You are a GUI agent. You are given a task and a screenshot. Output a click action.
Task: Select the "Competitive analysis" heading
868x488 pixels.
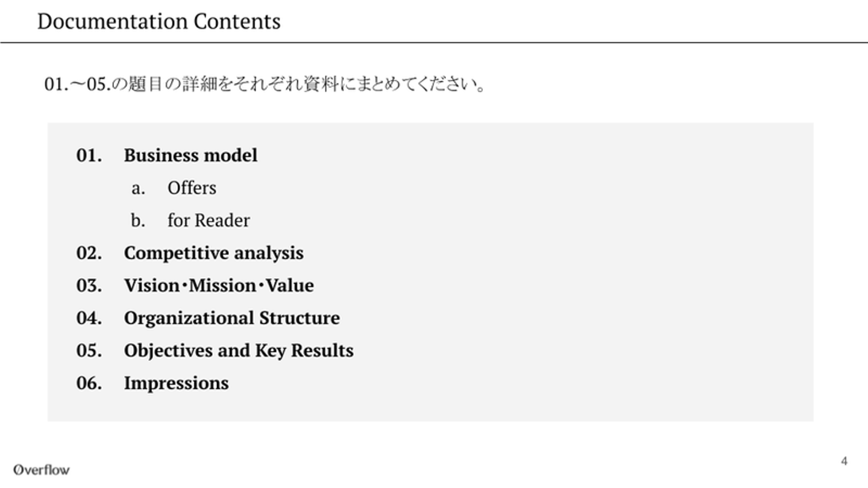pos(213,253)
